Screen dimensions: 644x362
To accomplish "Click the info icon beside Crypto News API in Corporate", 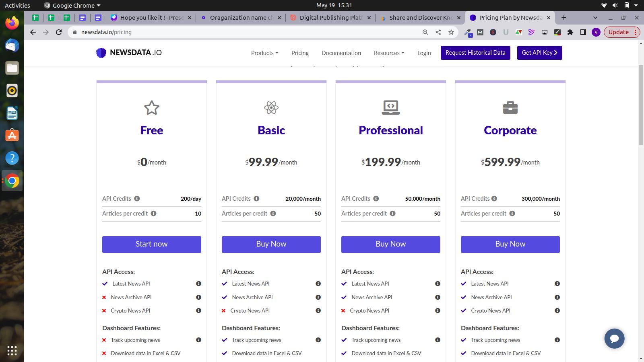I will 557,311.
